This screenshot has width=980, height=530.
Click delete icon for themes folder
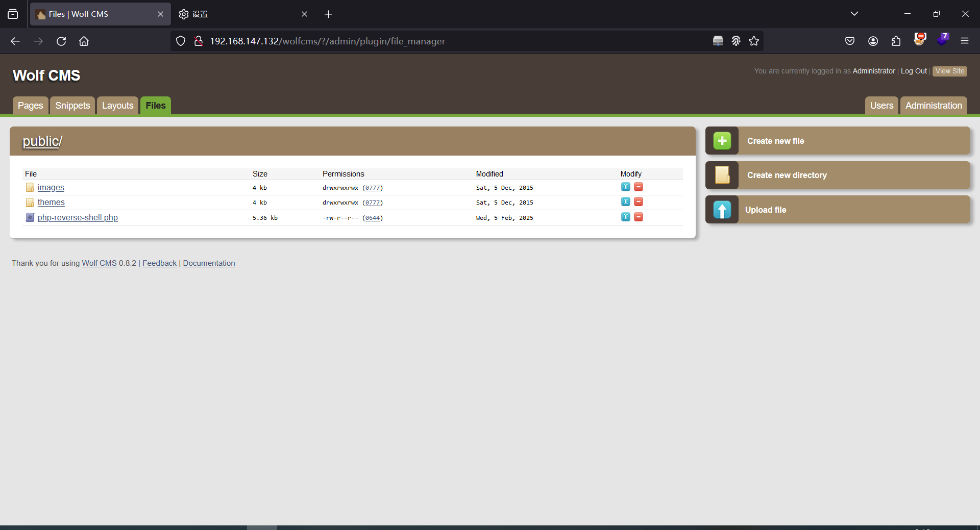[x=639, y=202]
